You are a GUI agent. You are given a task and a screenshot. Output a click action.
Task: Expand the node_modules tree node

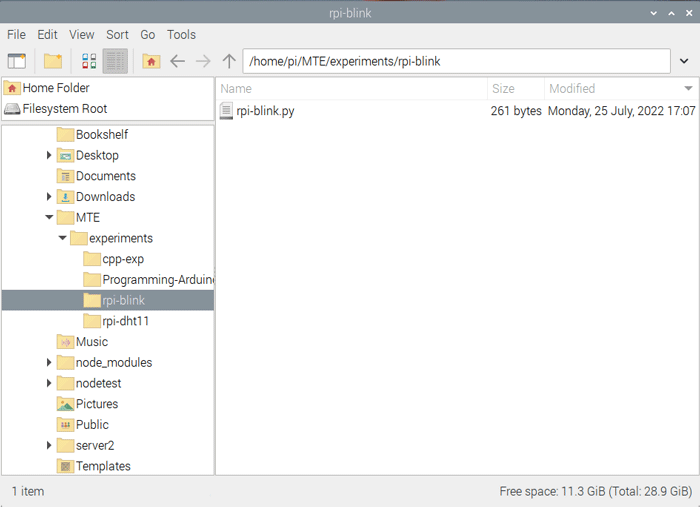click(x=49, y=362)
